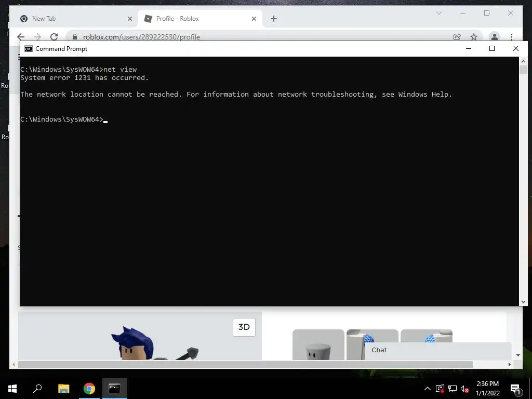Switch to Chrome from taskbar
The image size is (532, 399).
pyautogui.click(x=89, y=389)
